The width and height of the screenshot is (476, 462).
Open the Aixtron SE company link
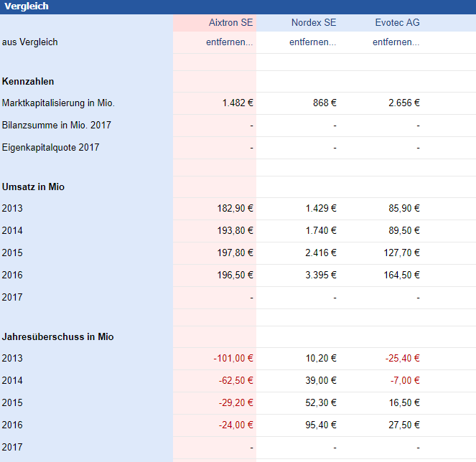[230, 22]
